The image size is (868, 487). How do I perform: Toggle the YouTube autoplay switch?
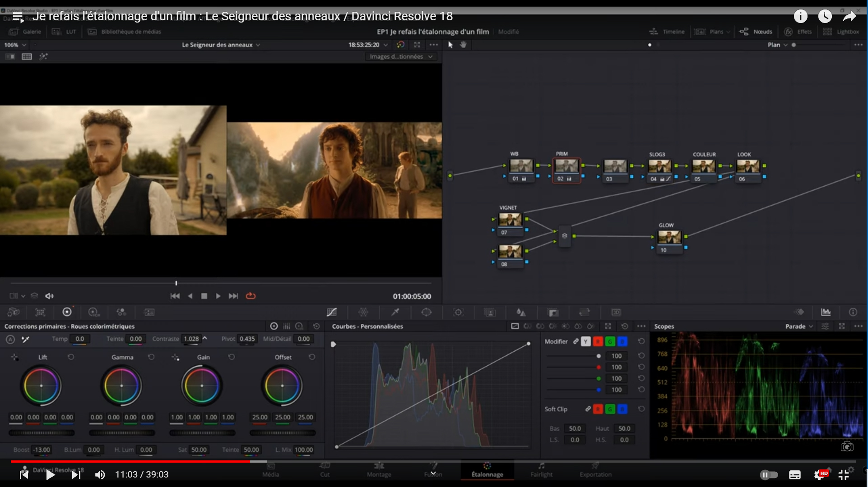pyautogui.click(x=769, y=474)
